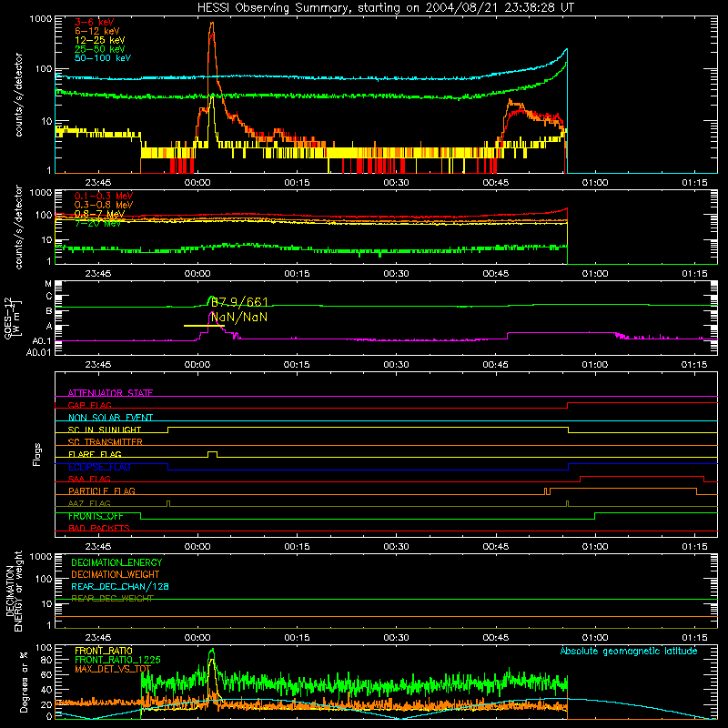Select the FRONTS_OFF flag label
Screen dimensions: 728x728
tap(96, 516)
